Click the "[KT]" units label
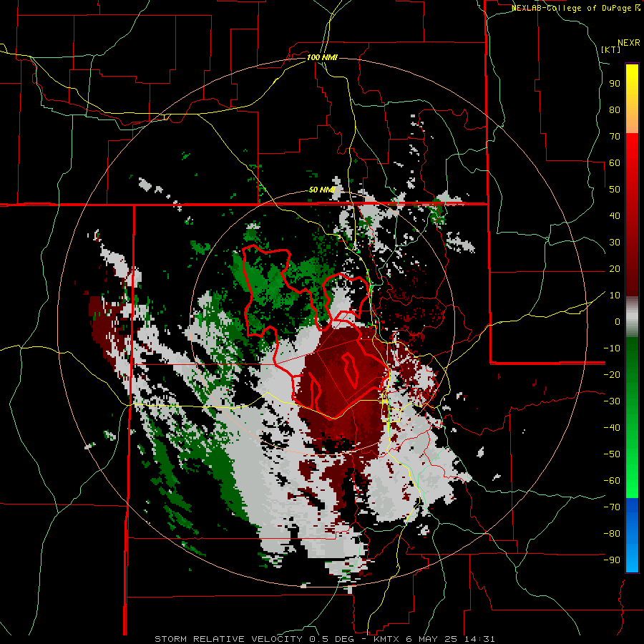 [x=611, y=49]
